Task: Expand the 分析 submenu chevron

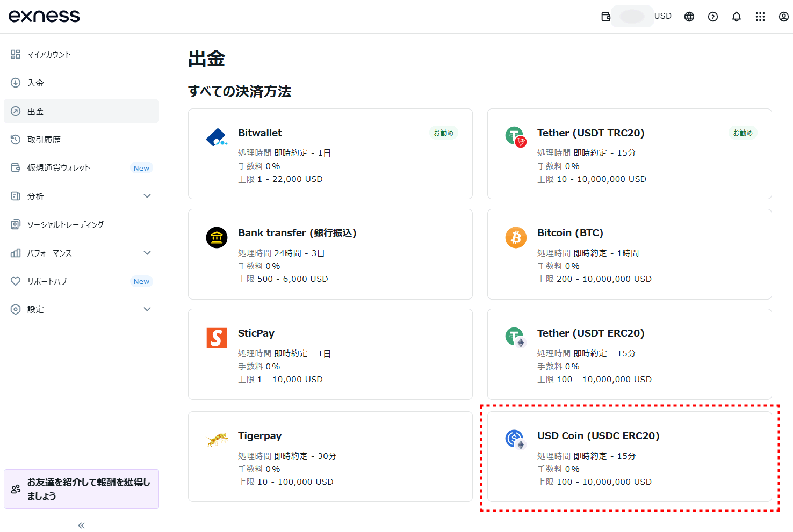Action: (x=147, y=196)
